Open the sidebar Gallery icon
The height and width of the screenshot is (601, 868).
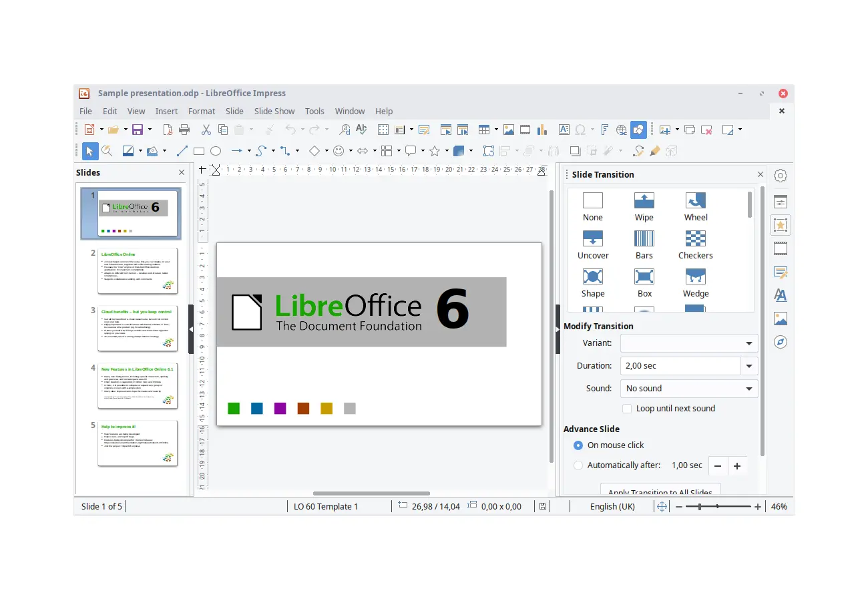tap(781, 319)
